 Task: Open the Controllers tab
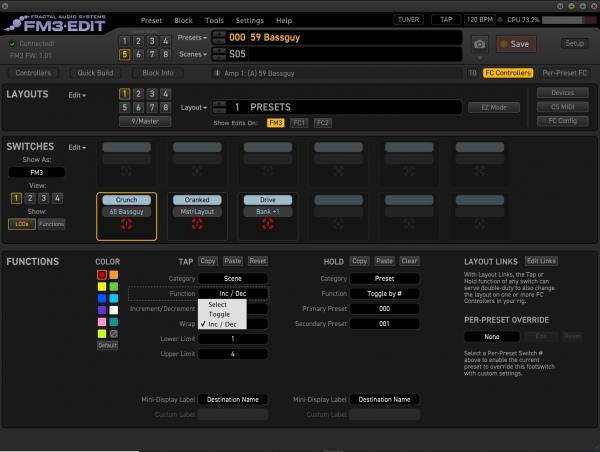33,73
